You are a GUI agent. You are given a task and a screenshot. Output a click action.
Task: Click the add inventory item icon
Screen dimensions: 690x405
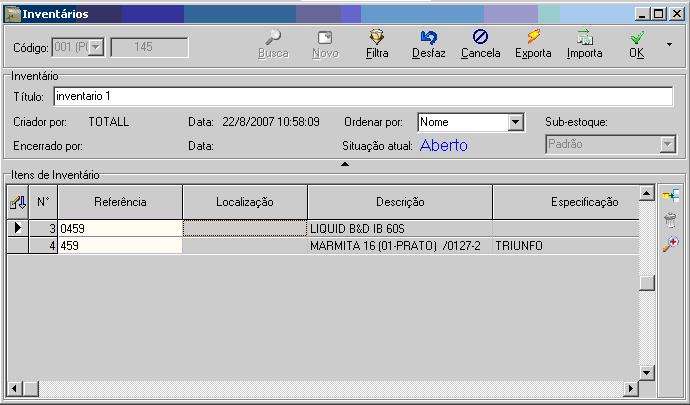[x=671, y=195]
